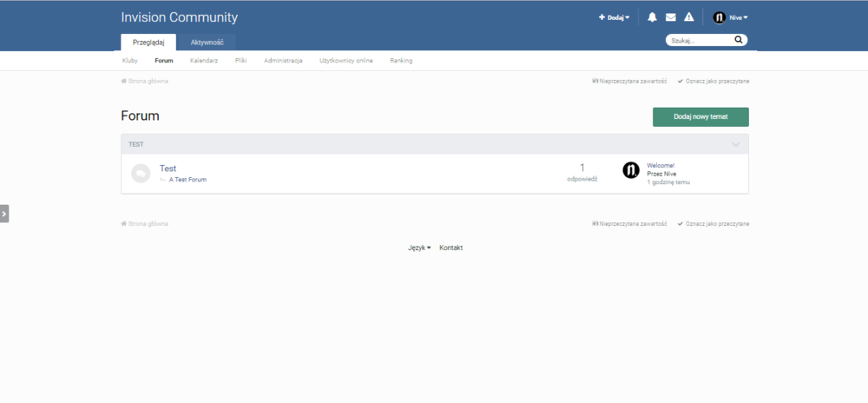Open the Dodaj dropdown menu
The image size is (868, 403).
click(x=615, y=17)
